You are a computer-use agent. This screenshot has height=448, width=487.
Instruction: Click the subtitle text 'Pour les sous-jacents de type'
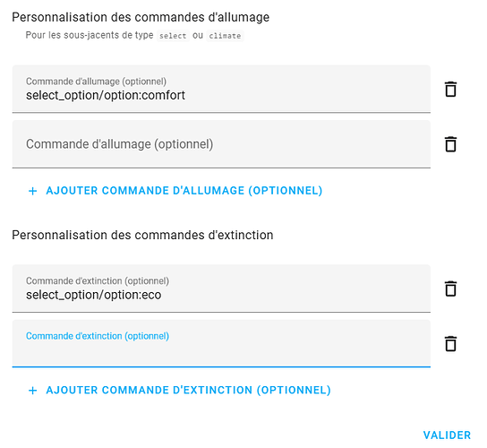(x=90, y=35)
